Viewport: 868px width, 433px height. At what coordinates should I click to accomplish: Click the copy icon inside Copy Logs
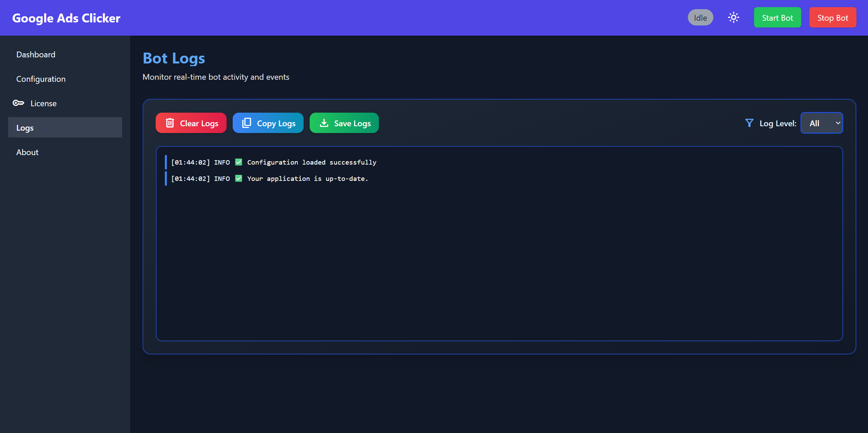[x=246, y=123]
